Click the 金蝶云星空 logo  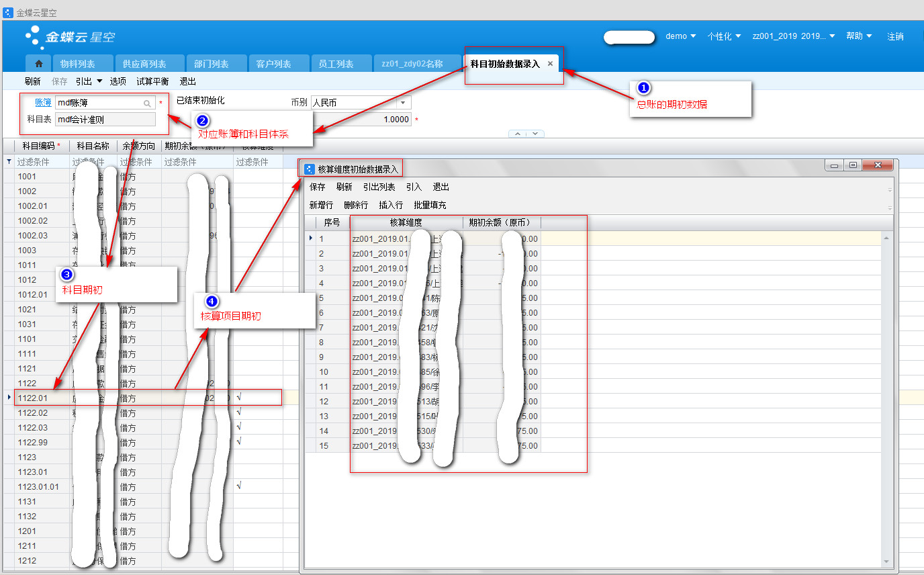pos(70,37)
